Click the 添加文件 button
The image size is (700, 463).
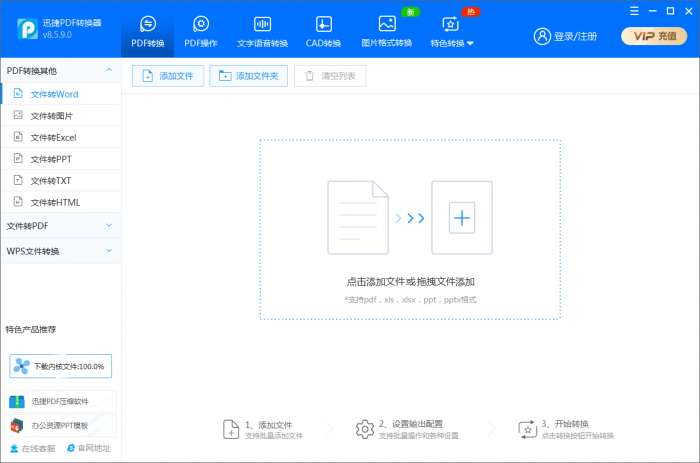(x=168, y=76)
